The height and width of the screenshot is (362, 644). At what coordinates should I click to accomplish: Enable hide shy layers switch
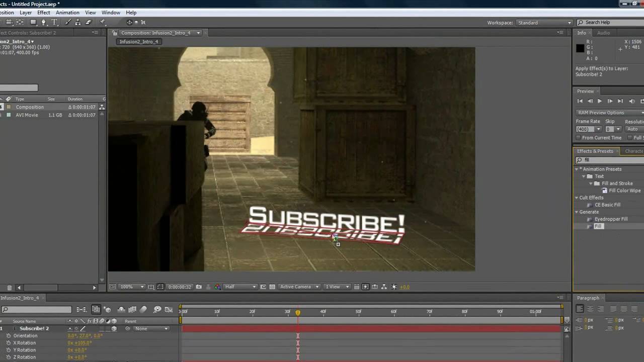[121, 309]
